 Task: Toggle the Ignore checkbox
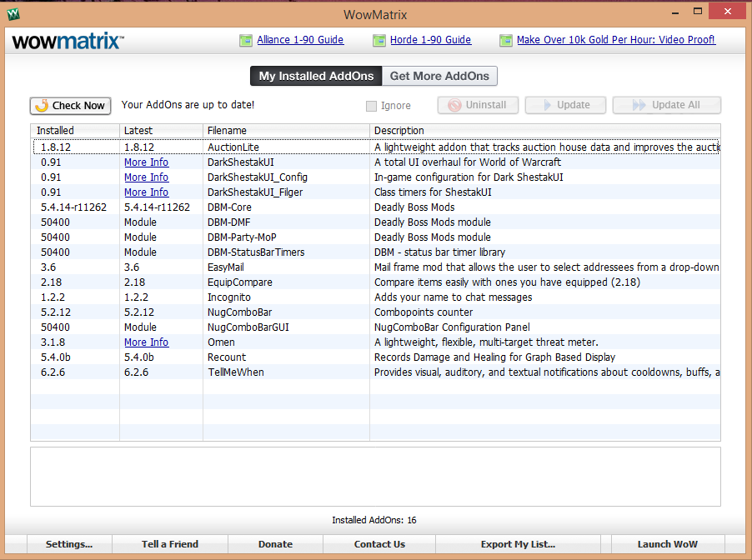(x=371, y=106)
